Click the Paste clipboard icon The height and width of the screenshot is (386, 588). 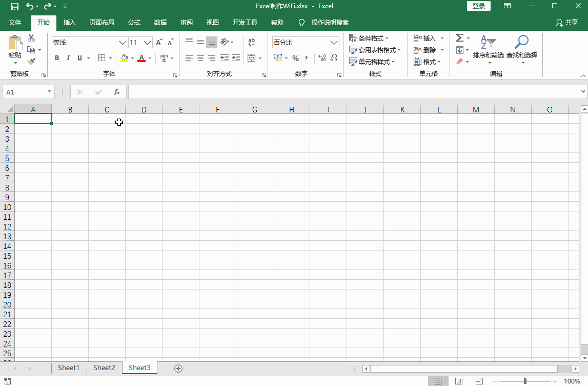pyautogui.click(x=15, y=43)
